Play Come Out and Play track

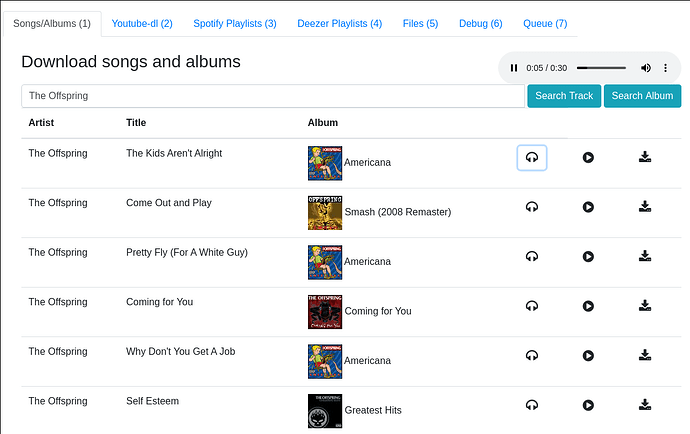click(x=588, y=207)
